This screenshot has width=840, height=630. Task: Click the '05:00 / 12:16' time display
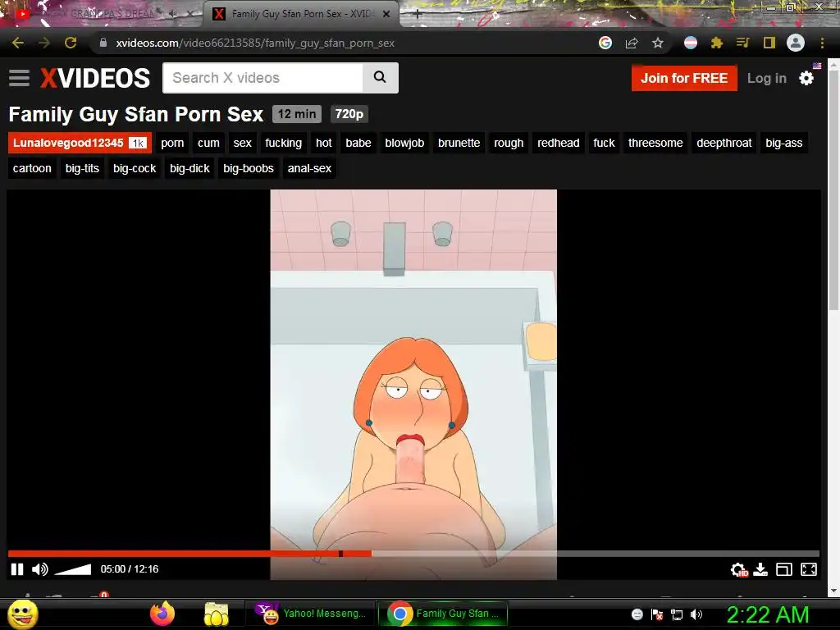click(x=130, y=569)
